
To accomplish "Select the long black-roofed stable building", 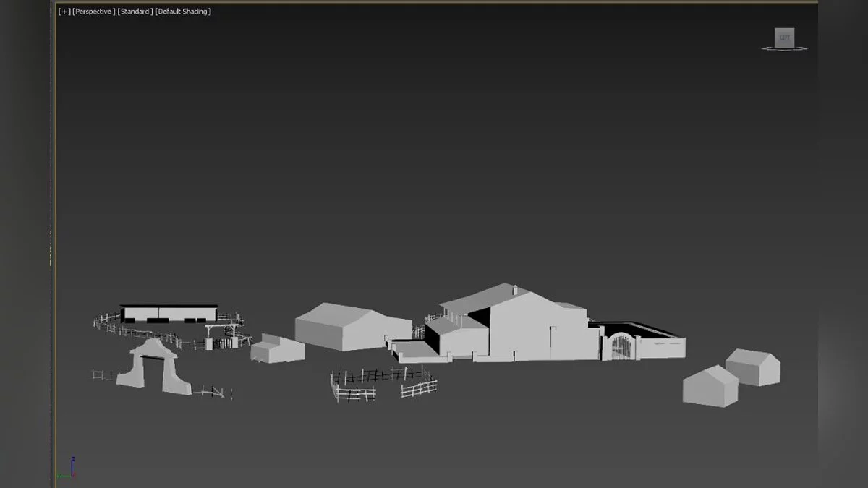I will [169, 312].
